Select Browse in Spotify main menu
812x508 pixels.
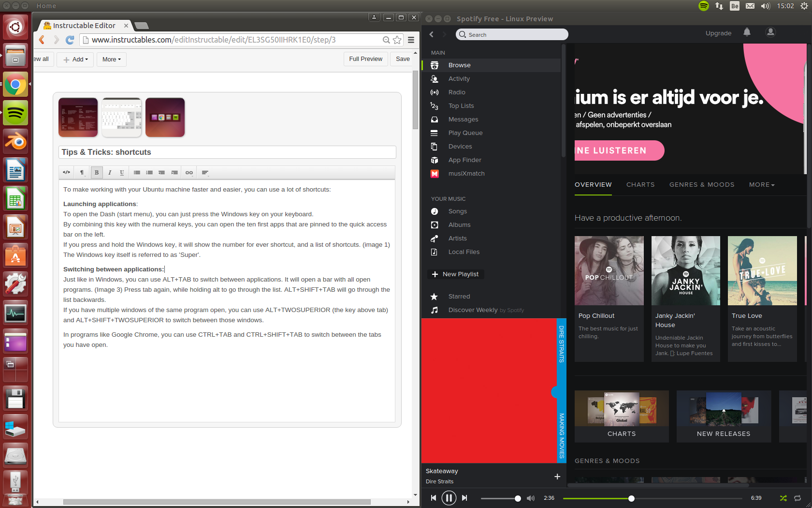[491, 65]
